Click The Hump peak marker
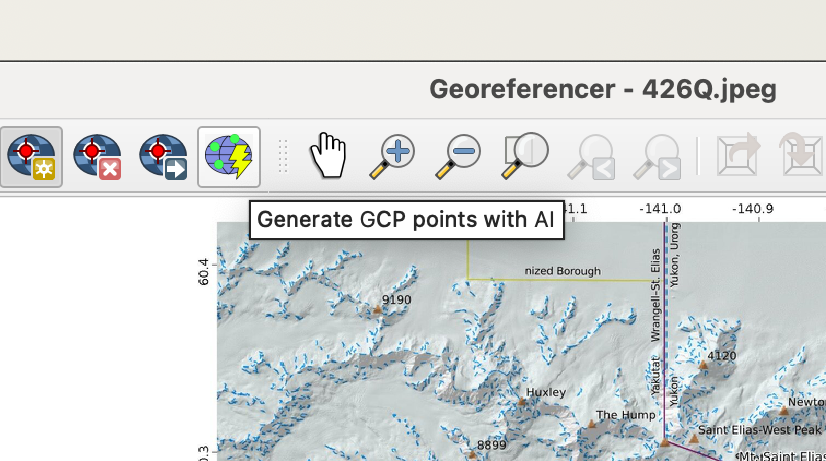The width and height of the screenshot is (826, 461). 591,424
